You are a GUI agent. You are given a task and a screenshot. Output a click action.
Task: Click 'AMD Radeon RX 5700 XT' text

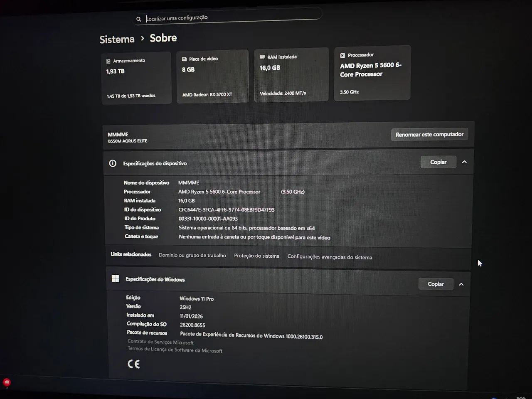tap(207, 95)
